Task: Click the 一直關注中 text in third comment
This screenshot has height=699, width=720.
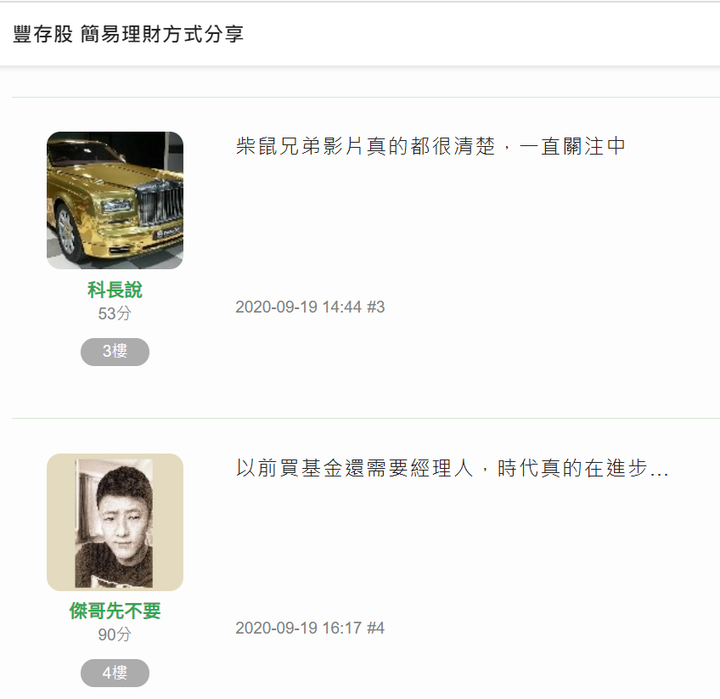Action: [x=572, y=147]
